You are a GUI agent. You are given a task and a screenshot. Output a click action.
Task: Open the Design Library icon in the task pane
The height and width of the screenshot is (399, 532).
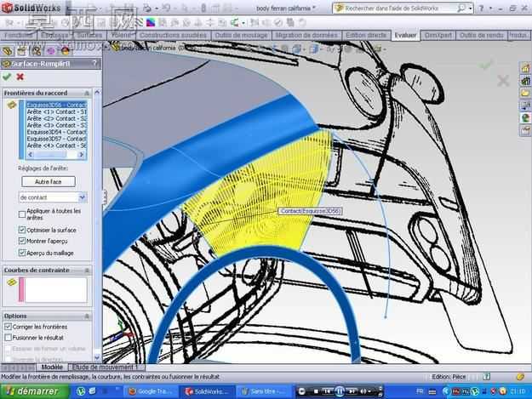[x=525, y=81]
